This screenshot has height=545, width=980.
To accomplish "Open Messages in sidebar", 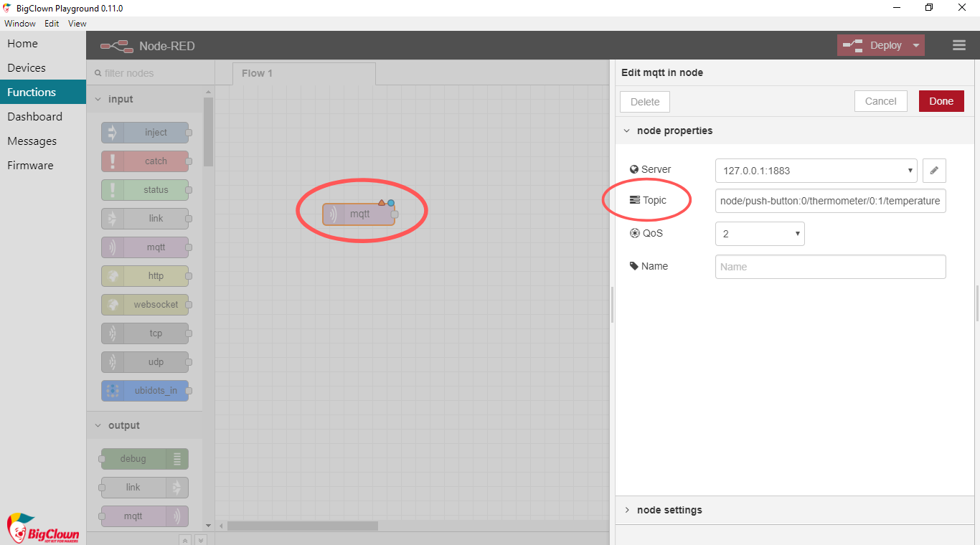I will pos(43,141).
